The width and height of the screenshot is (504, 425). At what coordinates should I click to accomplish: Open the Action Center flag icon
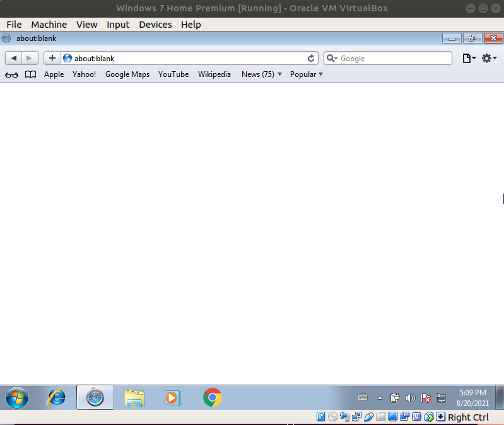pyautogui.click(x=426, y=398)
